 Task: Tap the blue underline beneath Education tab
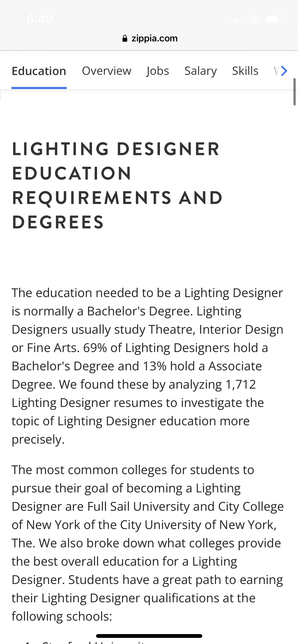[x=39, y=88]
